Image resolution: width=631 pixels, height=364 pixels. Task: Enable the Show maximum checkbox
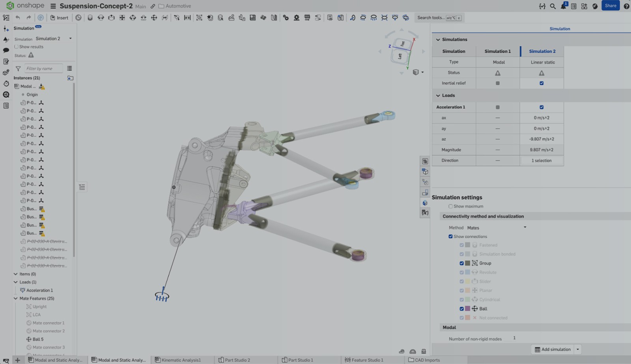[450, 206]
